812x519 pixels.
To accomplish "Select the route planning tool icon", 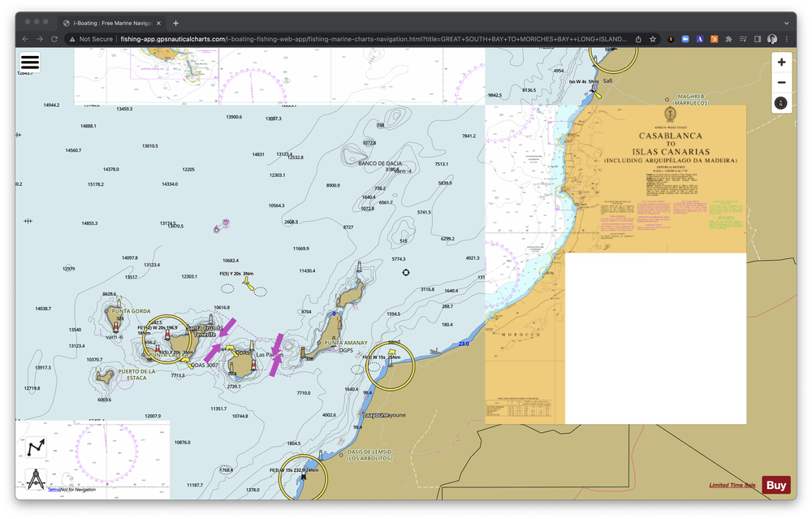I will (x=37, y=447).
